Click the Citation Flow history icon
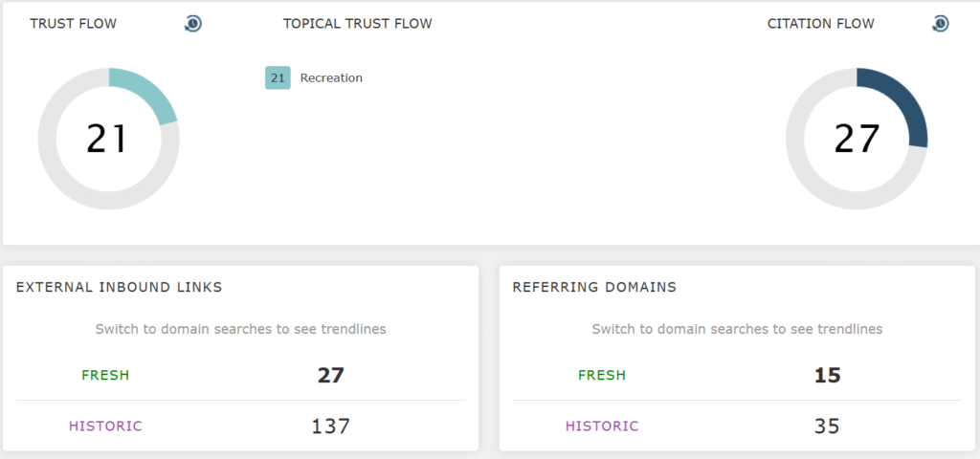Image resolution: width=980 pixels, height=459 pixels. 940,24
